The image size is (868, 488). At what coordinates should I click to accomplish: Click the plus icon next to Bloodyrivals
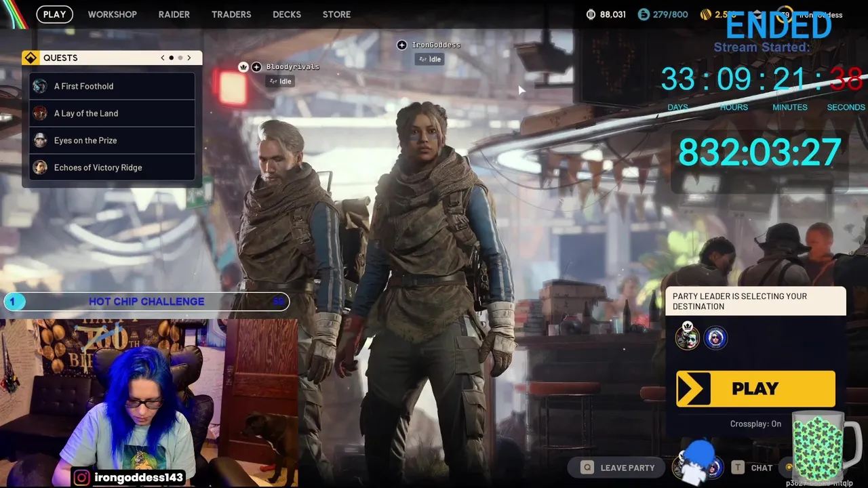coord(256,66)
